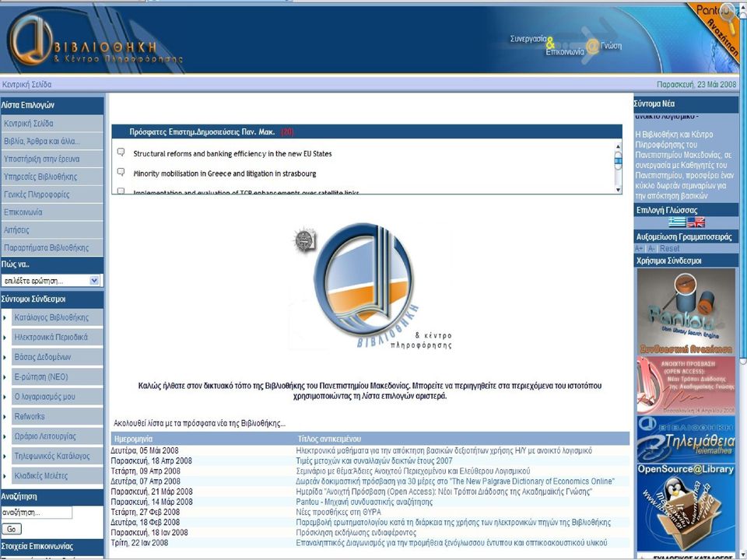The height and width of the screenshot is (560, 747).
Task: Click the publications list scrollbar thumb
Action: coord(618,160)
